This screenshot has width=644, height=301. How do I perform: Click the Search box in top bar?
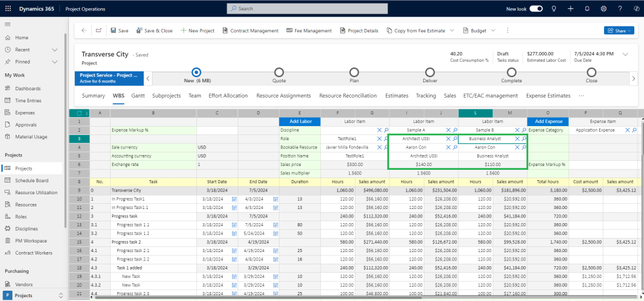[307, 9]
